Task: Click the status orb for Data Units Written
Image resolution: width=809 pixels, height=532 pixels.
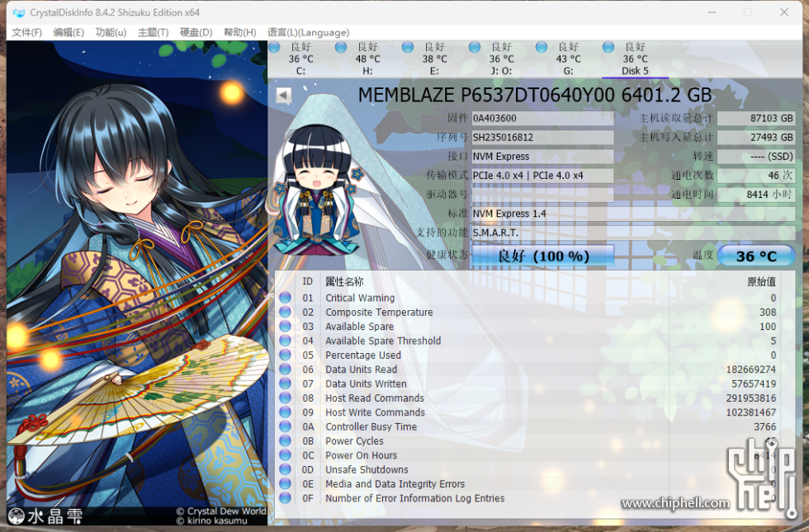Action: point(285,384)
